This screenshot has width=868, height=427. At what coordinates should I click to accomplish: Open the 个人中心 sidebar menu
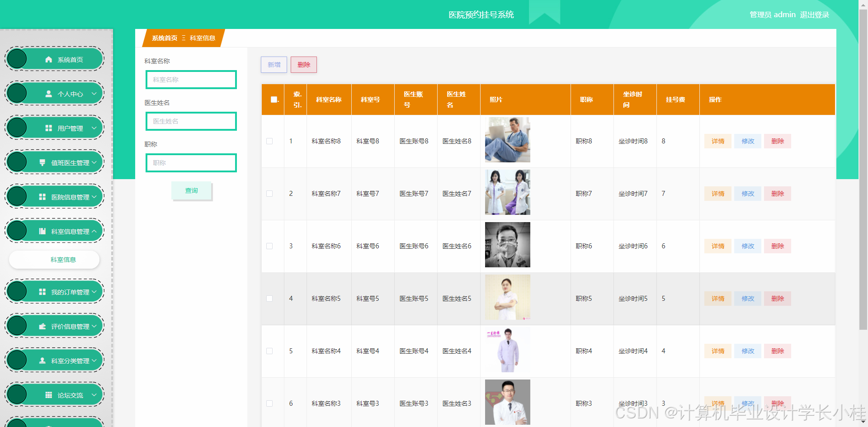(x=55, y=94)
